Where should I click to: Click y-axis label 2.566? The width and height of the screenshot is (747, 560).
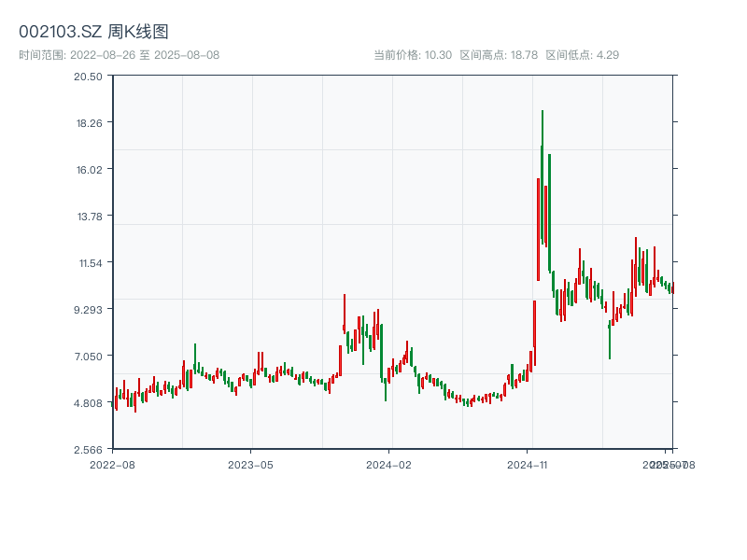88,450
